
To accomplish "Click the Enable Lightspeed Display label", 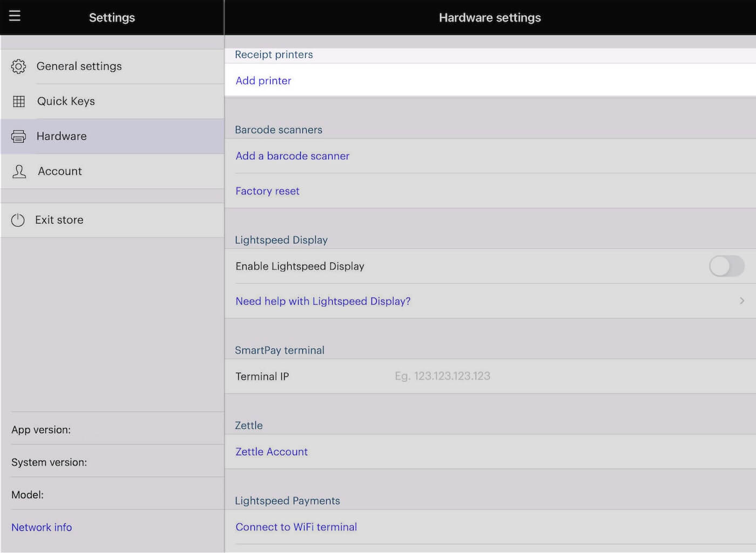I will pos(300,266).
